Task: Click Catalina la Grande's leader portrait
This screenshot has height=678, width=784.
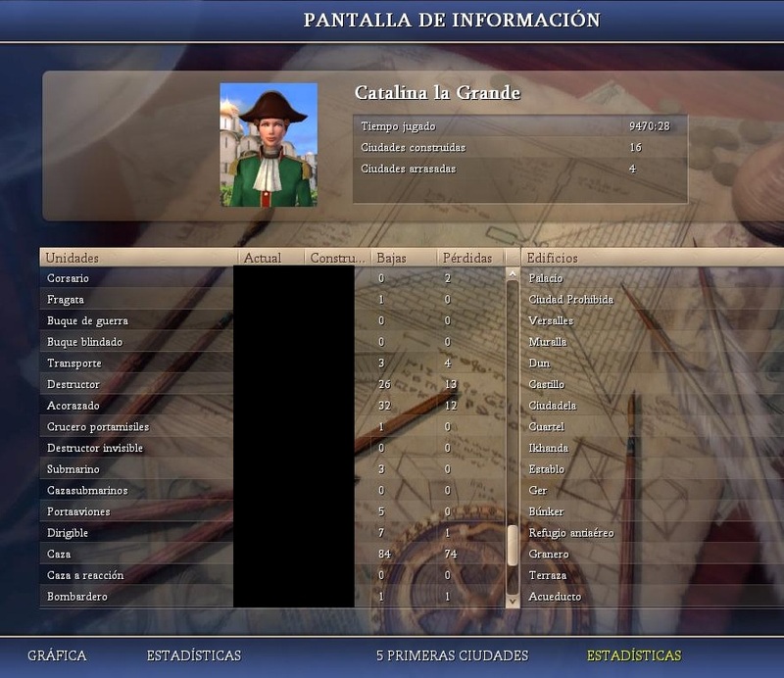Action: [x=269, y=145]
